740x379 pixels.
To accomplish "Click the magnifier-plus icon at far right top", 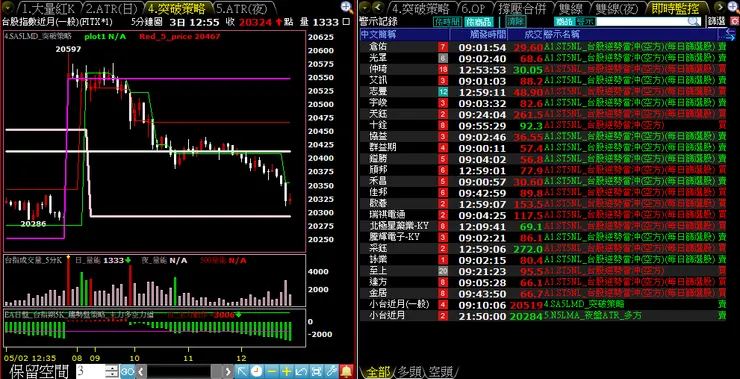I will point(733,7).
